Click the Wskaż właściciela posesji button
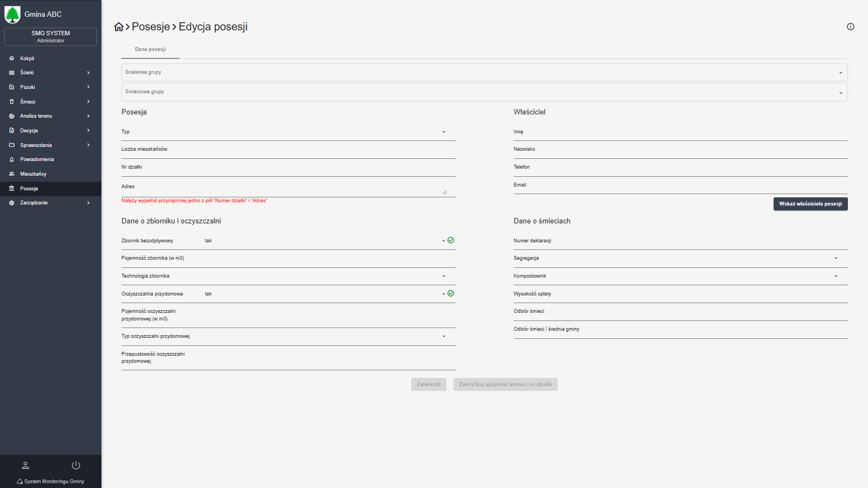Viewport: 868px width, 488px height. 810,204
